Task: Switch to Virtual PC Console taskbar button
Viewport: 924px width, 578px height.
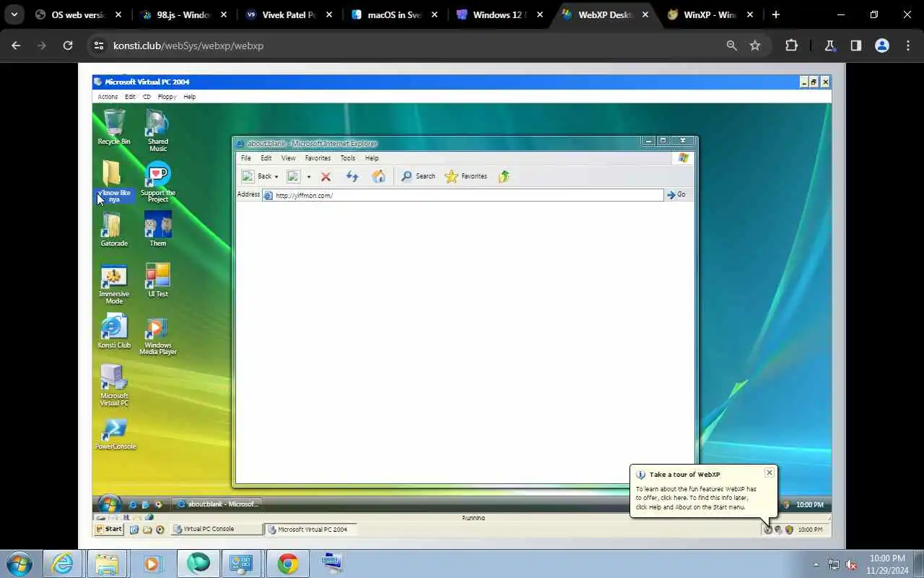Action: tap(217, 530)
